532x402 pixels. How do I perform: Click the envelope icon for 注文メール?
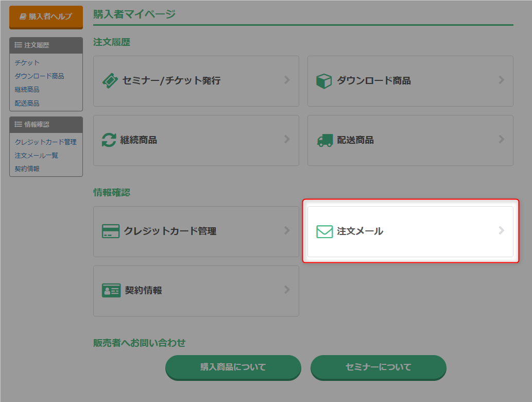pos(324,231)
